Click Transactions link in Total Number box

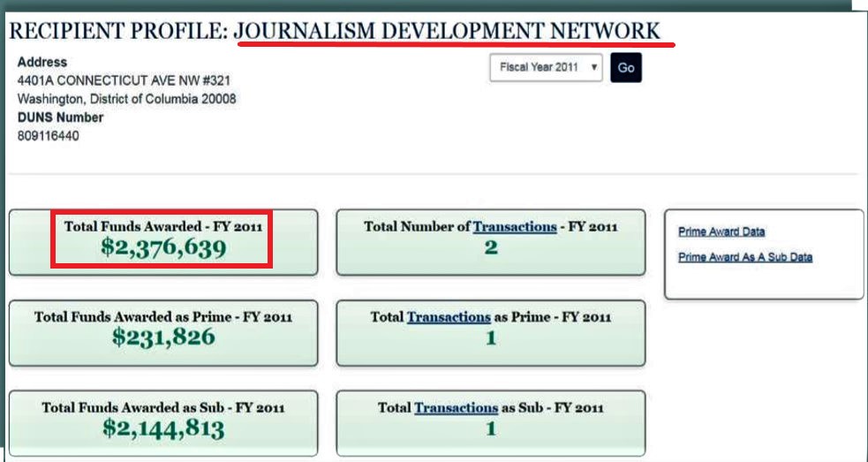[514, 227]
